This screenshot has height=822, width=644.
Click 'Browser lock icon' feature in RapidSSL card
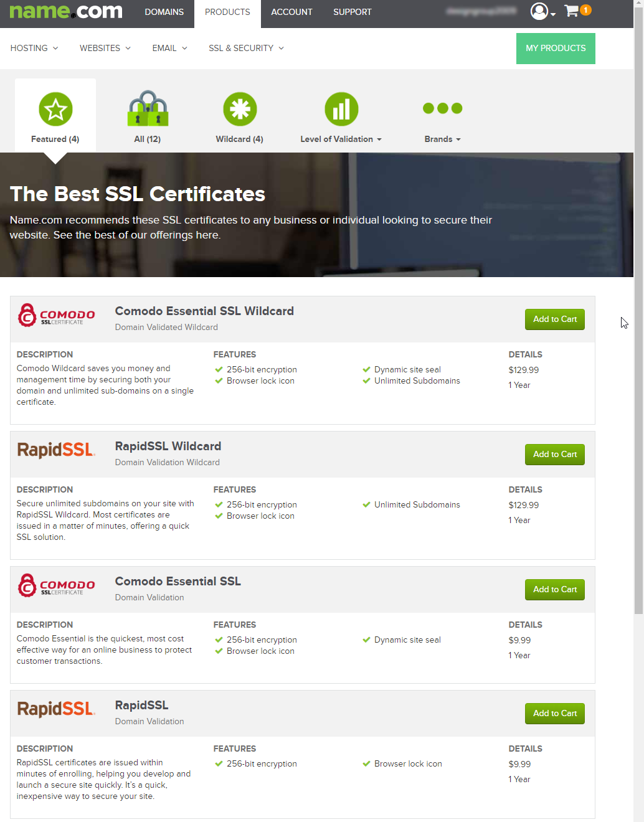click(408, 763)
